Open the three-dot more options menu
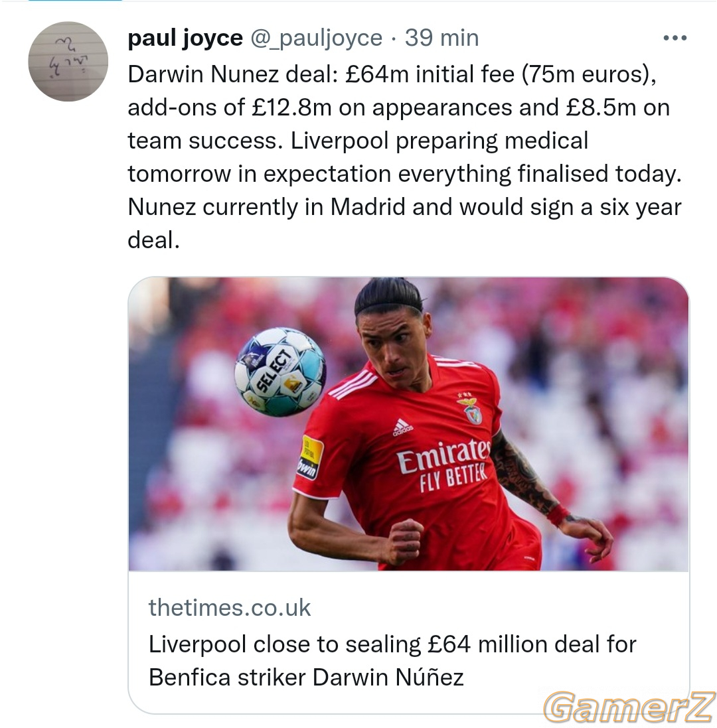Viewport: 717px width, 728px height. pyautogui.click(x=675, y=38)
